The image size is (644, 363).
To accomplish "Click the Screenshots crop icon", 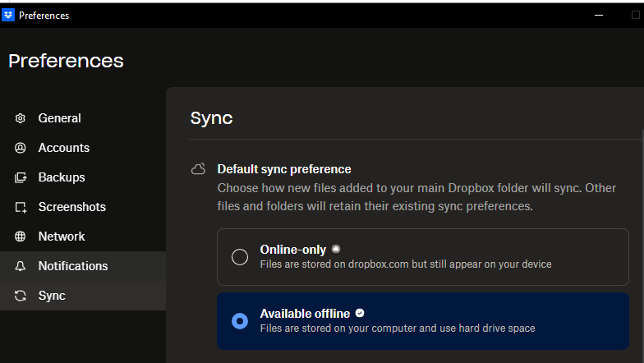I will click(21, 207).
